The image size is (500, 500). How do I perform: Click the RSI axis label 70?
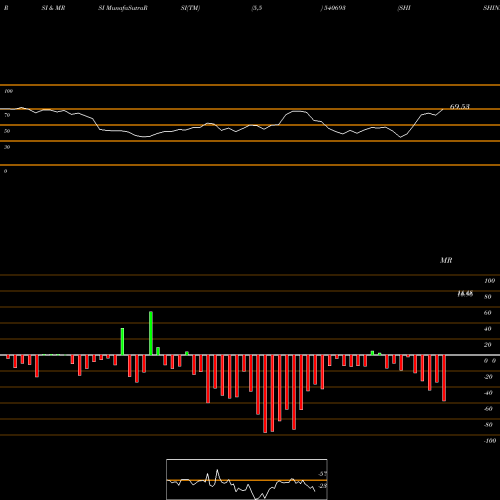[x=7, y=115]
